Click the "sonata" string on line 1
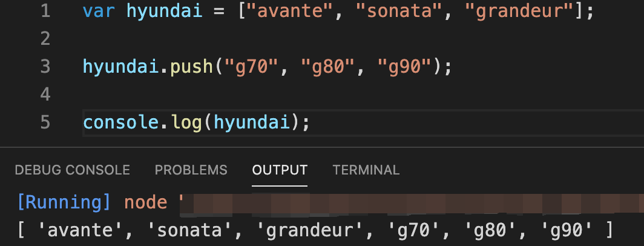The height and width of the screenshot is (246, 644). pyautogui.click(x=398, y=12)
